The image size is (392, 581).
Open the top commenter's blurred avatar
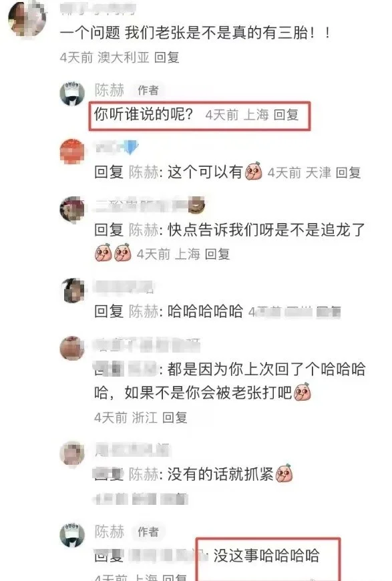[x=28, y=19]
